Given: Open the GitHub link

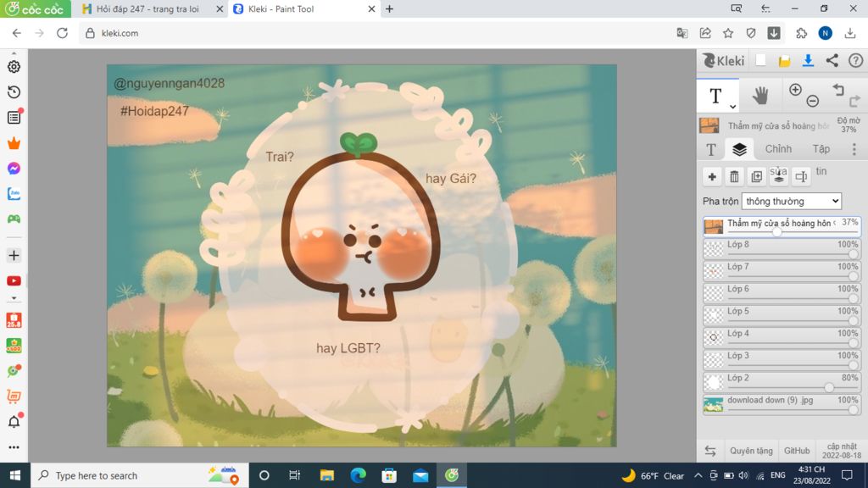Looking at the screenshot, I should tap(797, 451).
